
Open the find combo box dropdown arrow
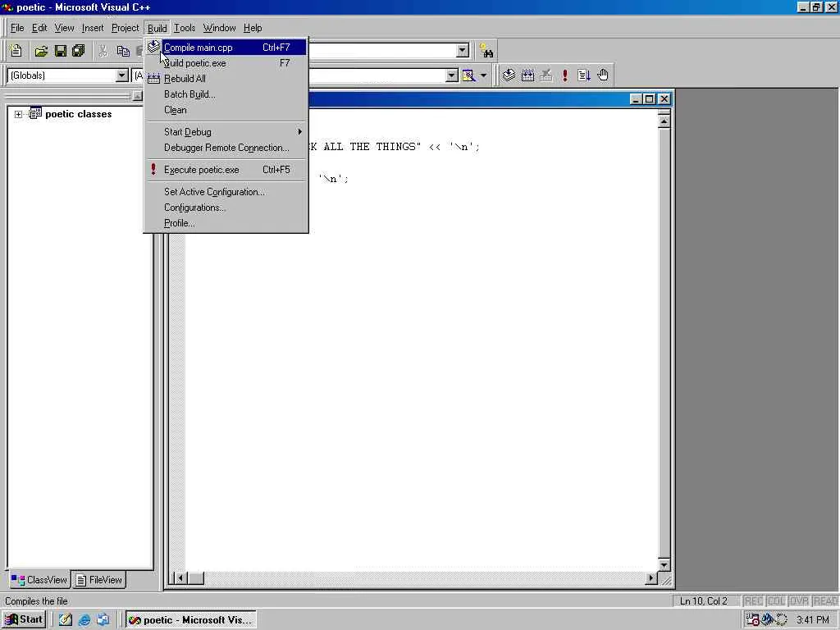point(463,50)
